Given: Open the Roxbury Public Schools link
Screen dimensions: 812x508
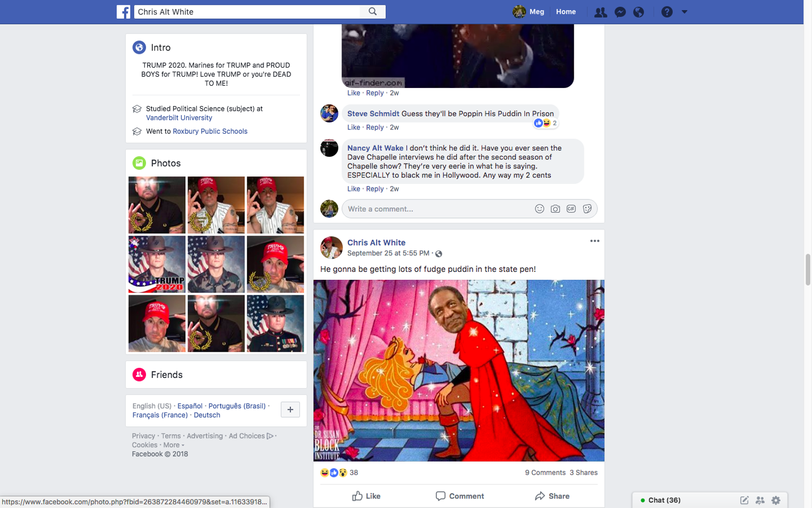Looking at the screenshot, I should [210, 131].
